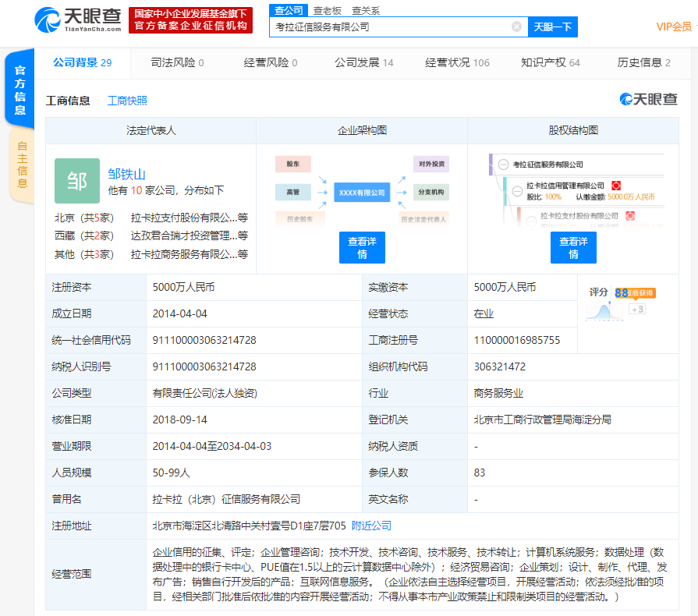Collapse the 拉卡拉信用管理有限公司 node
The width and height of the screenshot is (698, 616).
[517, 192]
